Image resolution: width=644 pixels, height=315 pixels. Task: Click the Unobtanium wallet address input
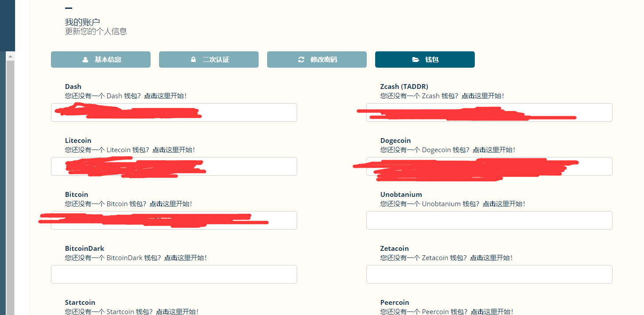coord(489,220)
